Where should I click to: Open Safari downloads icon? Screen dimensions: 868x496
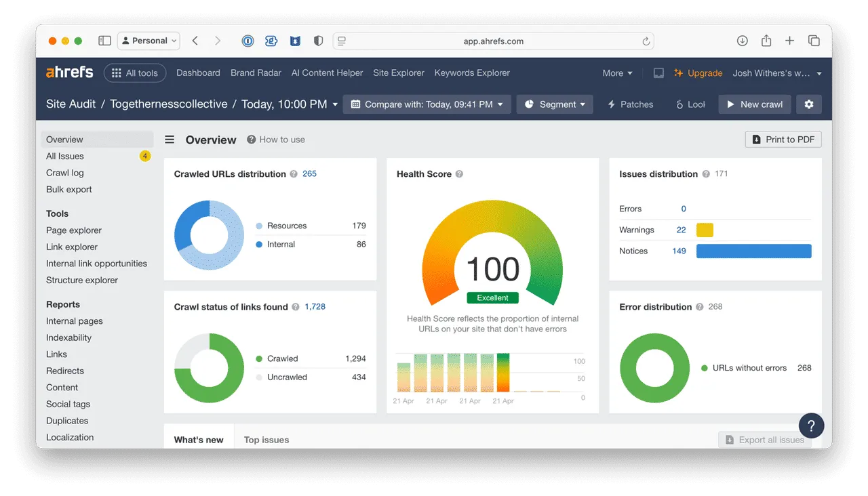click(743, 41)
